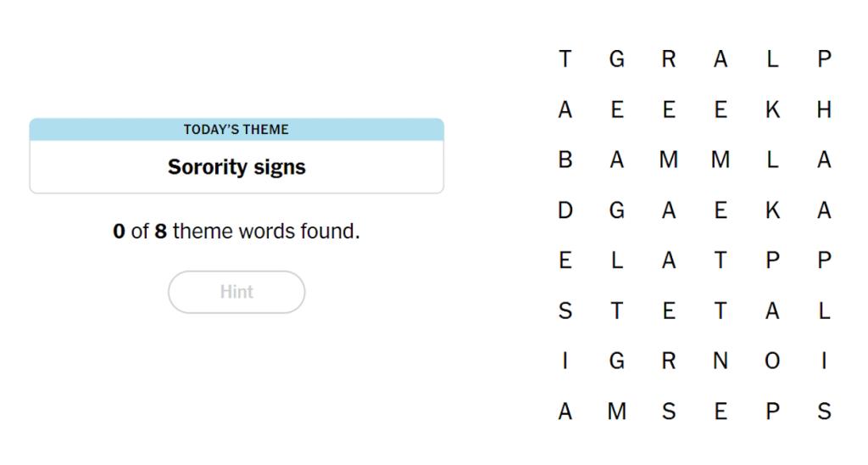Viewport: 868px width, 465px height.
Task: Select the letter O in the grid
Action: coord(772,361)
